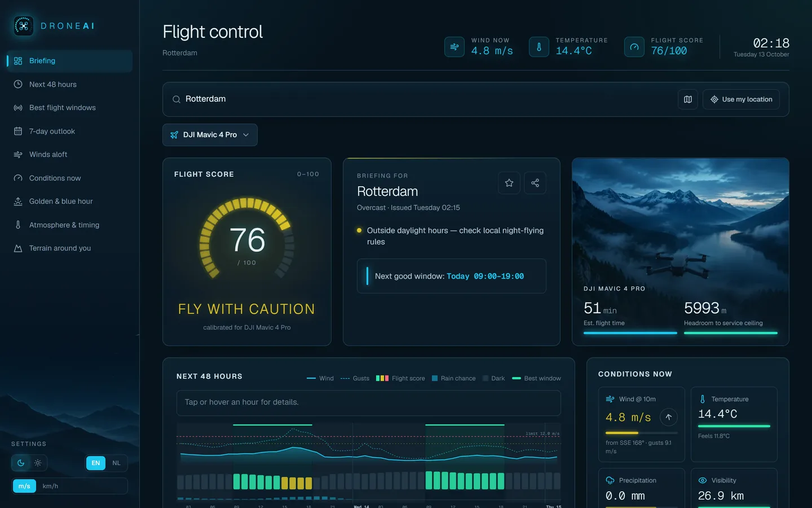Set wind units to km/h
The image size is (812, 508).
[x=50, y=486]
